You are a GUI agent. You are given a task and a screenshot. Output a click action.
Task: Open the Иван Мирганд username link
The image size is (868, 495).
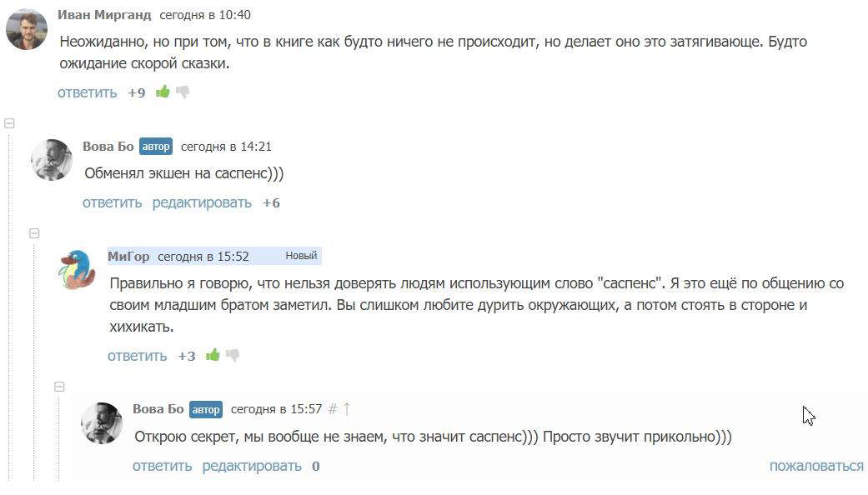click(104, 15)
